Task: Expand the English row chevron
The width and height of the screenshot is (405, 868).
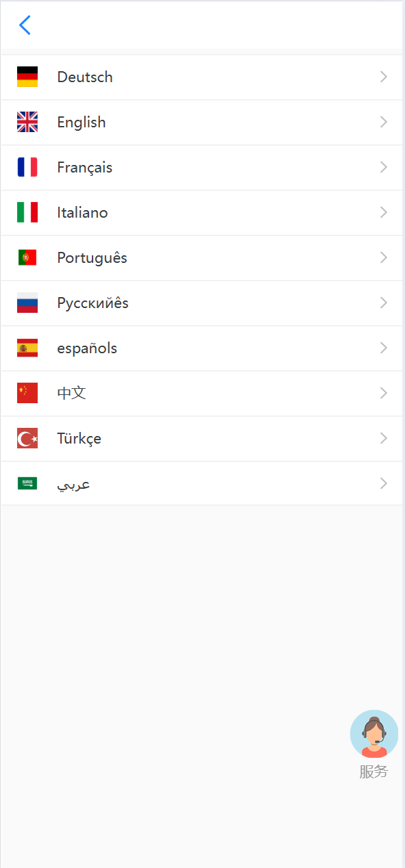Action: [x=384, y=122]
